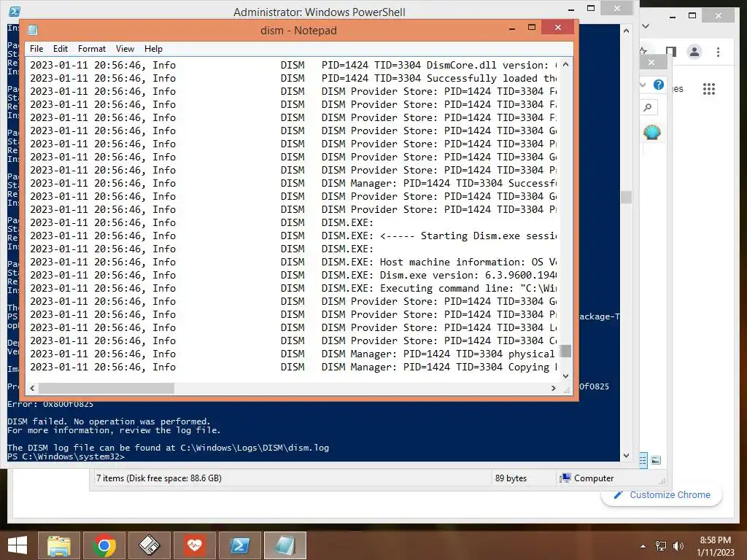The height and width of the screenshot is (560, 747).
Task: Click '7 items (Disk free space: 88.6 GB)' text
Action: pyautogui.click(x=158, y=478)
